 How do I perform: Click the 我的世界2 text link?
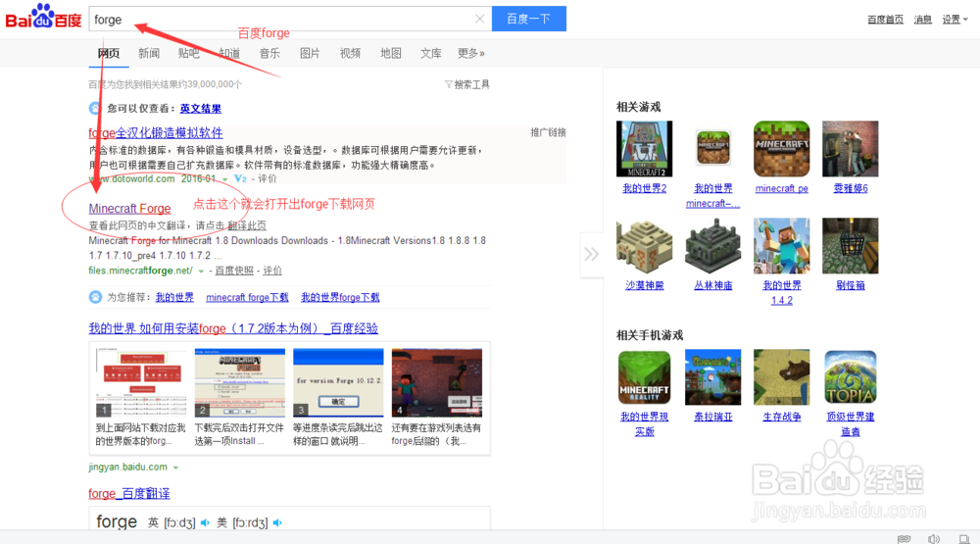coord(645,188)
